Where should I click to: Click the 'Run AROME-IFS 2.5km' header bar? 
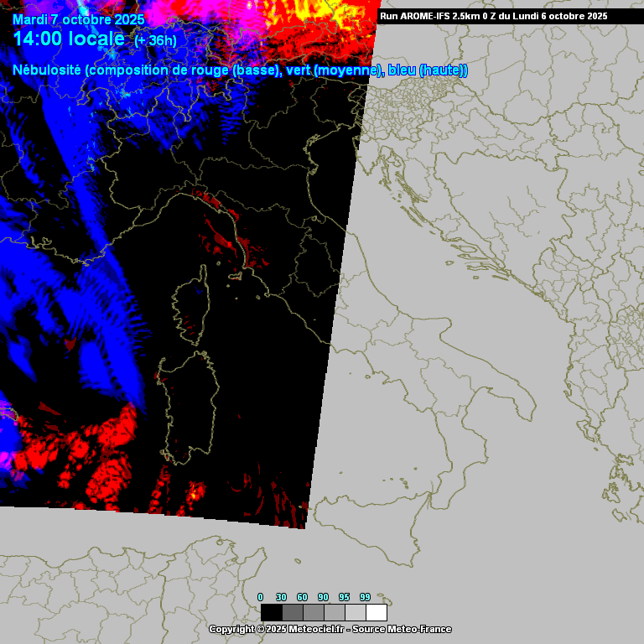493,16
